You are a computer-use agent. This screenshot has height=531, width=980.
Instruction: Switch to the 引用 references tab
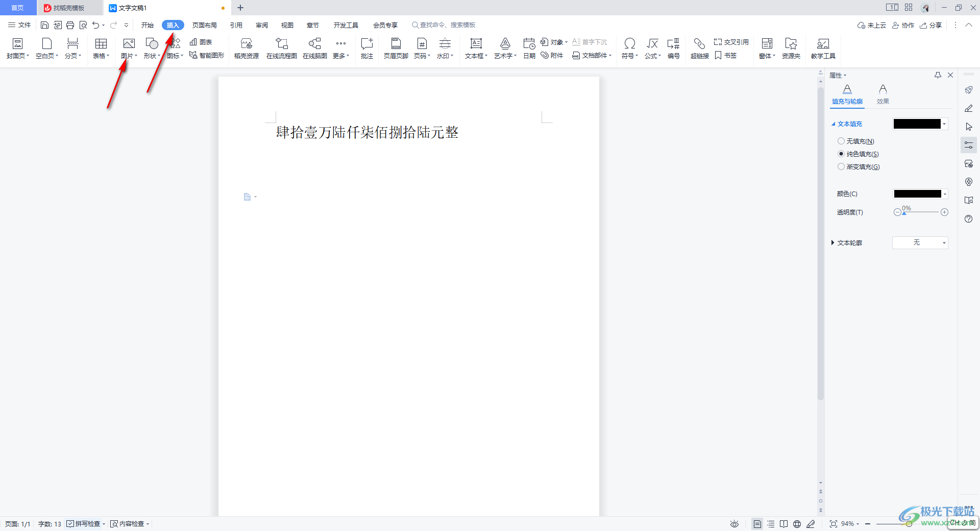(x=236, y=25)
